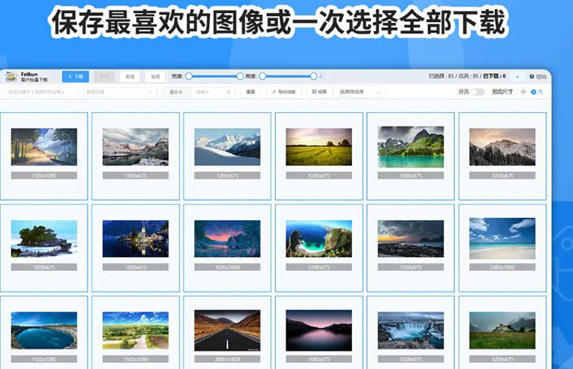Viewport: 573px width, 369px height.
Task: Select the tropical beach thumbnail
Action: [502, 239]
